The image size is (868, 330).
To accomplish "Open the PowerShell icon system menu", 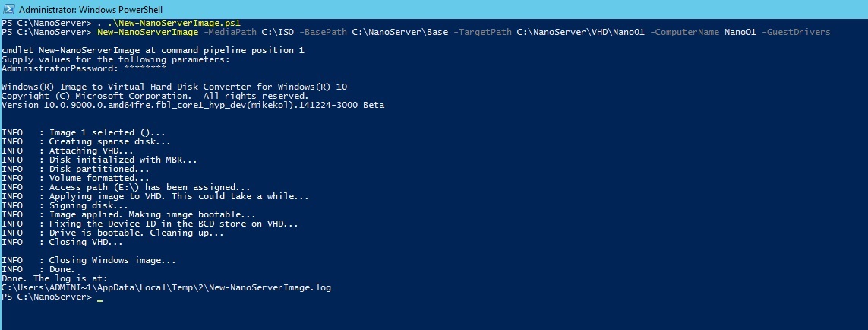I will (x=9, y=9).
